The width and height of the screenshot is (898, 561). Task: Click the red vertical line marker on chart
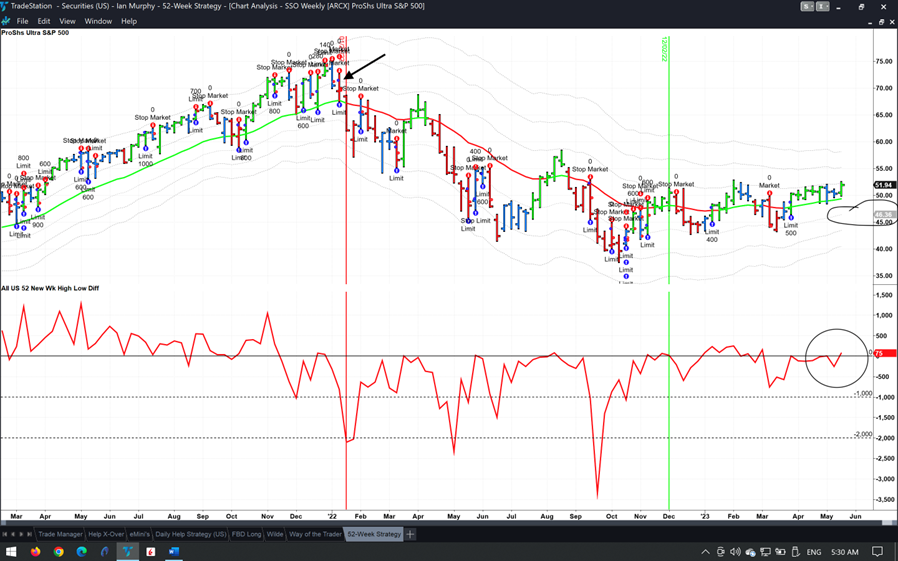click(346, 250)
